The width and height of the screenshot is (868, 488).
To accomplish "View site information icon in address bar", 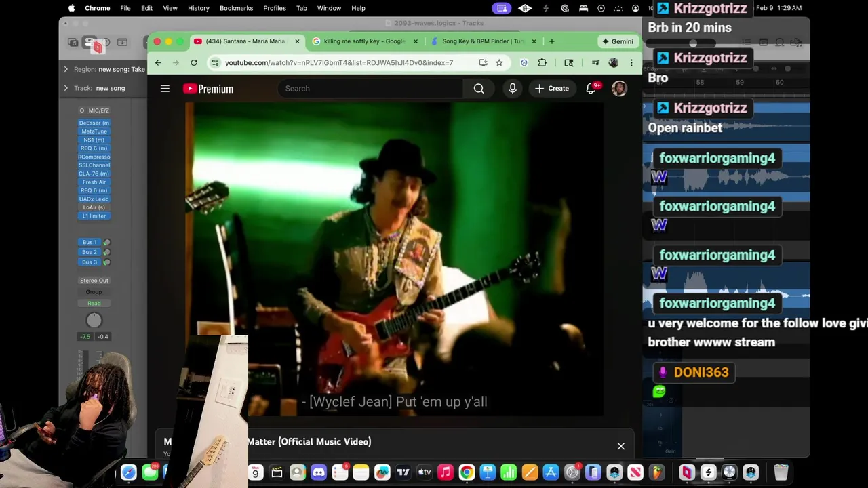I will 215,63.
